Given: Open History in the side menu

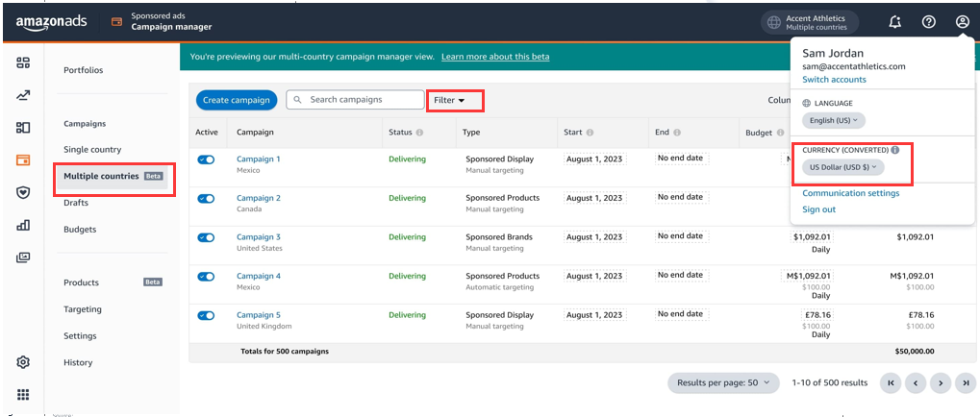Looking at the screenshot, I should (x=78, y=362).
